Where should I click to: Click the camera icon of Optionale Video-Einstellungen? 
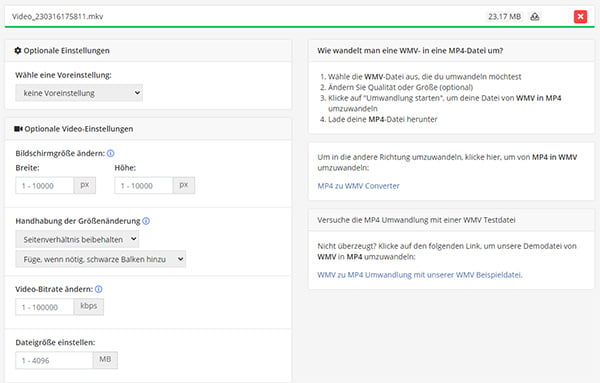[18, 129]
